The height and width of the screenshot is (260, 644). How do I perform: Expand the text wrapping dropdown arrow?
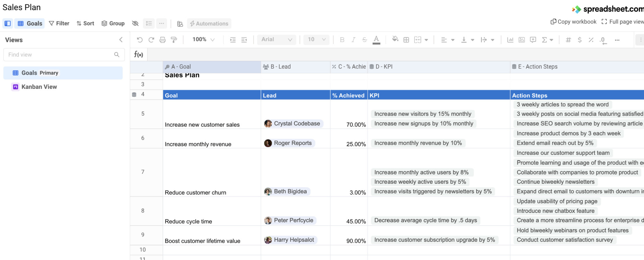click(x=493, y=40)
